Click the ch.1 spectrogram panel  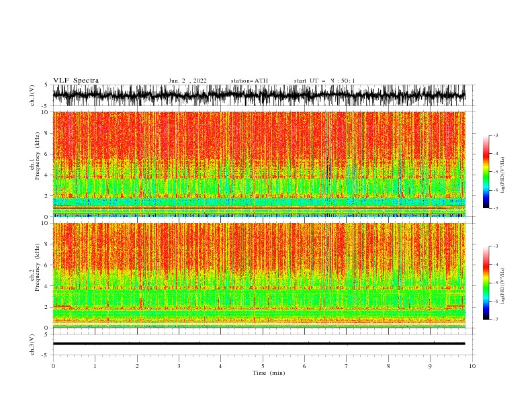point(259,164)
